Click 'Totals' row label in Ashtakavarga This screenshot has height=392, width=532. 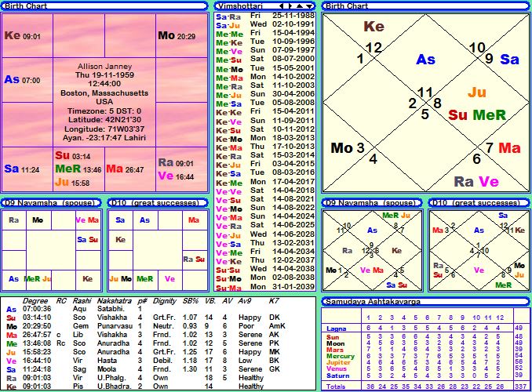[x=336, y=387]
